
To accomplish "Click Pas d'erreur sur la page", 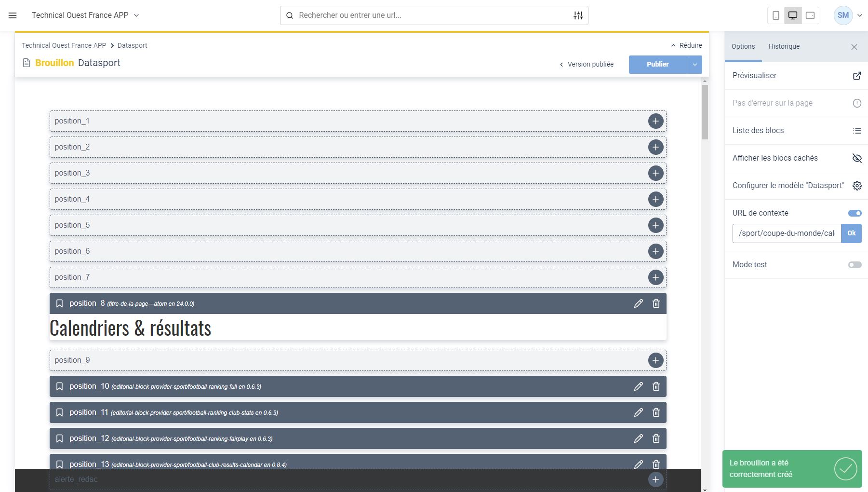I will click(796, 103).
